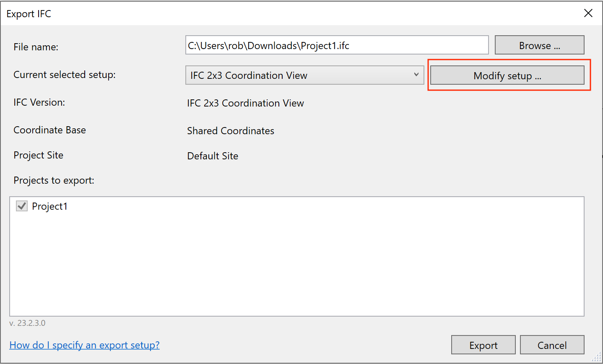The image size is (603, 364).
Task: Expand the IFC 2x3 Coordination View dropdown
Action: [304, 75]
